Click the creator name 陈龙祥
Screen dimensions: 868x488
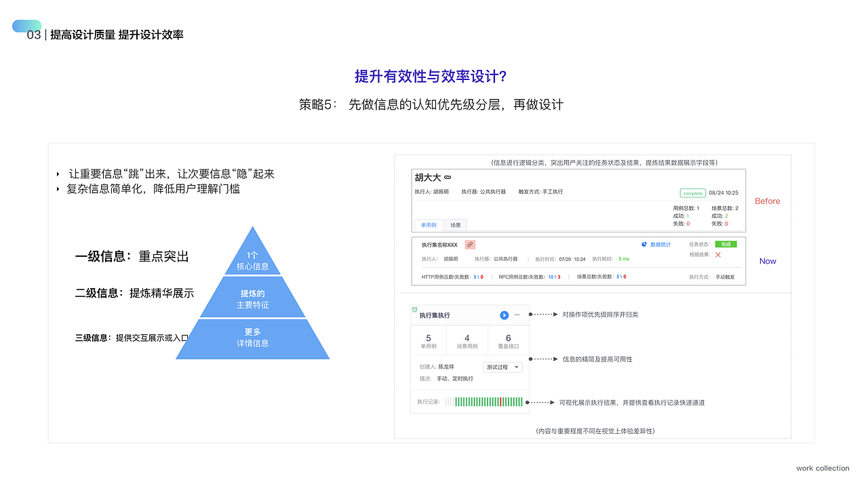pos(446,367)
